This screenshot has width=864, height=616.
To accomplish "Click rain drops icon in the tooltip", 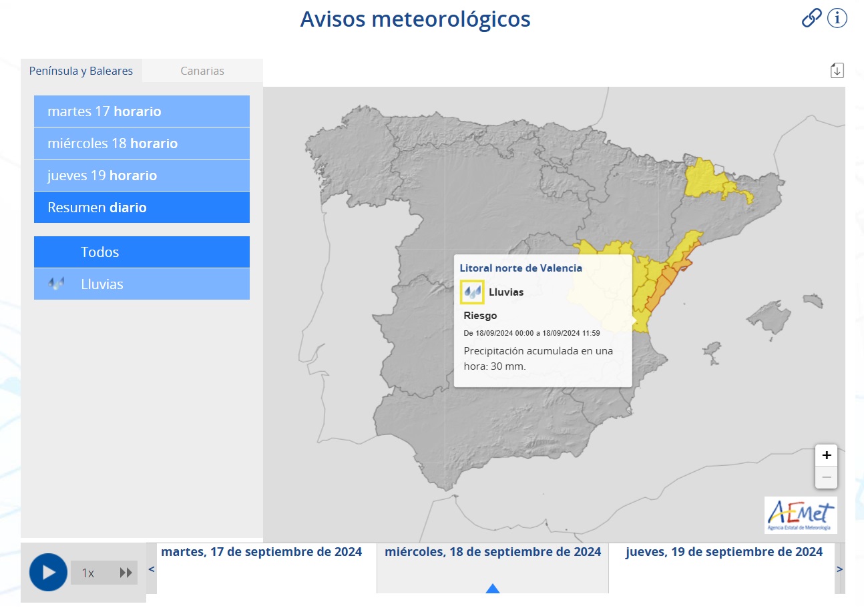I will (x=473, y=292).
